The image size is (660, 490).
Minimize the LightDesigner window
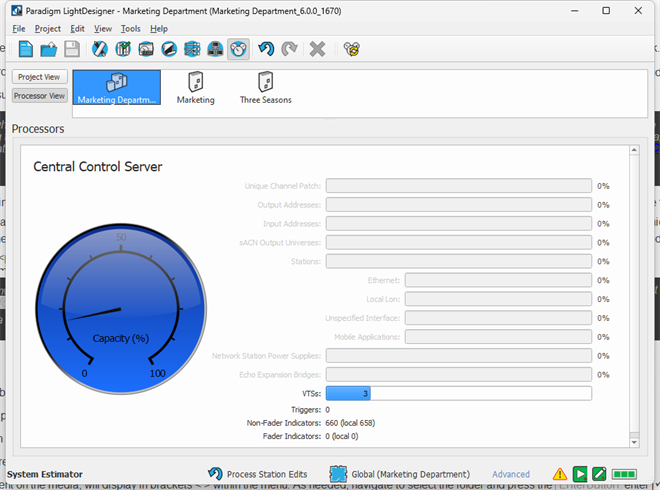pyautogui.click(x=575, y=11)
